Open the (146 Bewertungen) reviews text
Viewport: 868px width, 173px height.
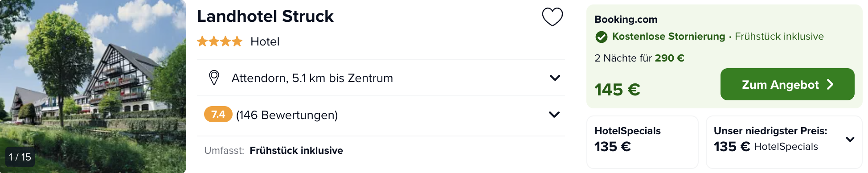[287, 115]
